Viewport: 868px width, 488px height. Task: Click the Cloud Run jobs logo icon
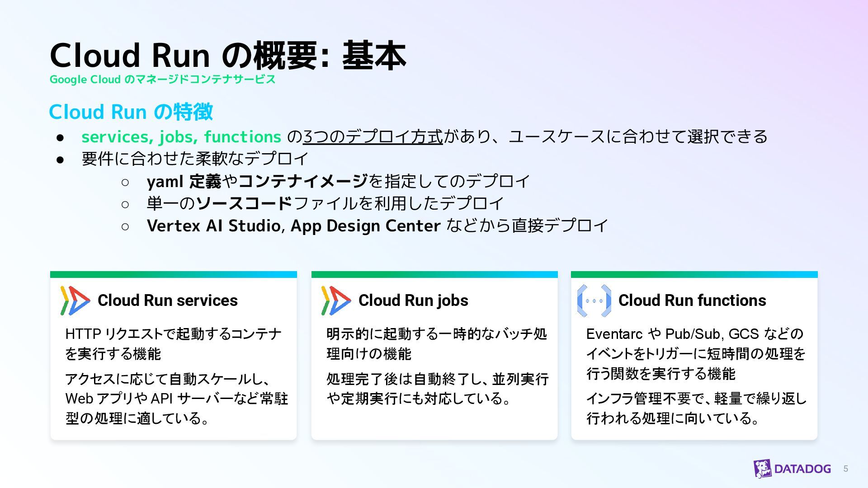coord(335,300)
